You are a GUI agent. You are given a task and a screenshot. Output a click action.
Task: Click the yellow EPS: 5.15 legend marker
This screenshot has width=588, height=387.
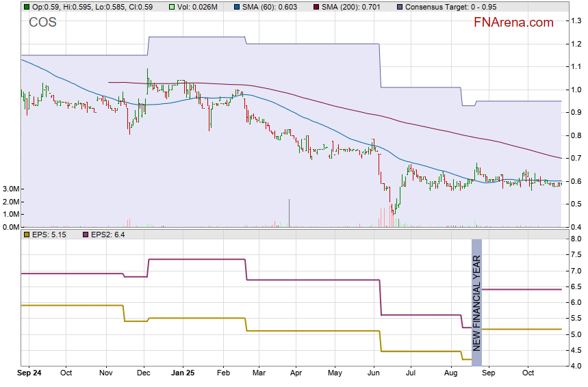coord(27,235)
